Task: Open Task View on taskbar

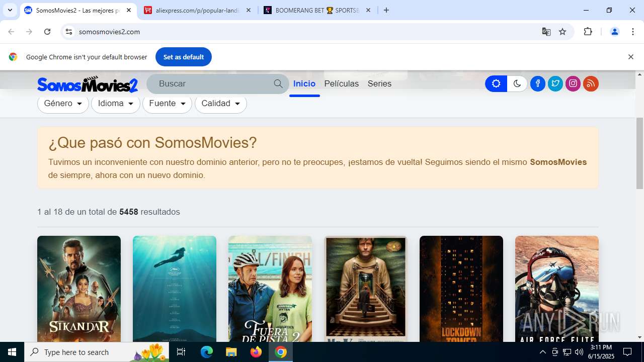Action: pos(182,352)
